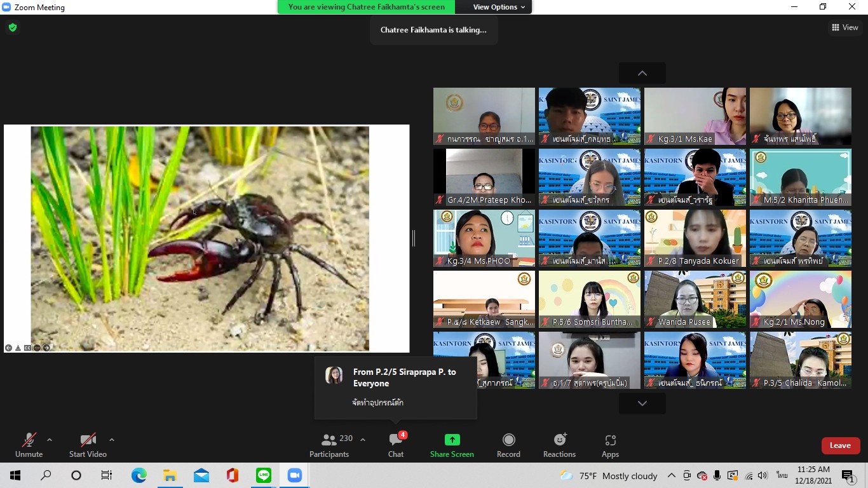
Task: Unmute the microphone
Action: pyautogui.click(x=29, y=445)
